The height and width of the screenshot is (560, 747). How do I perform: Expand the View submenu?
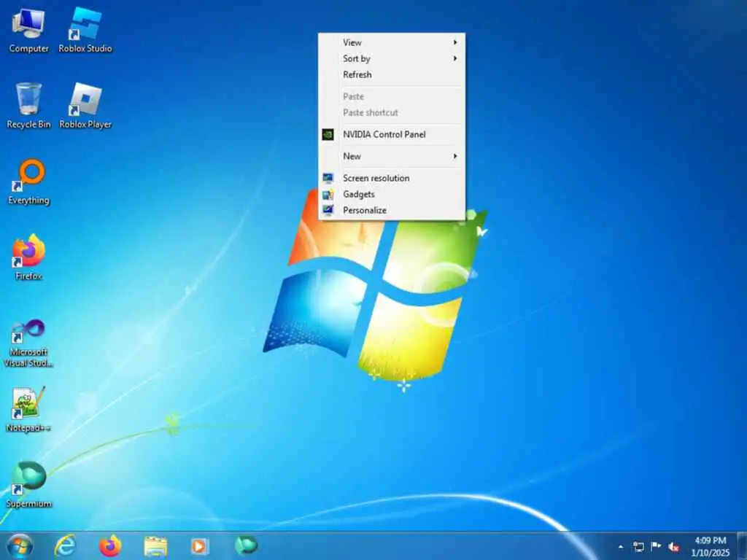(x=392, y=42)
